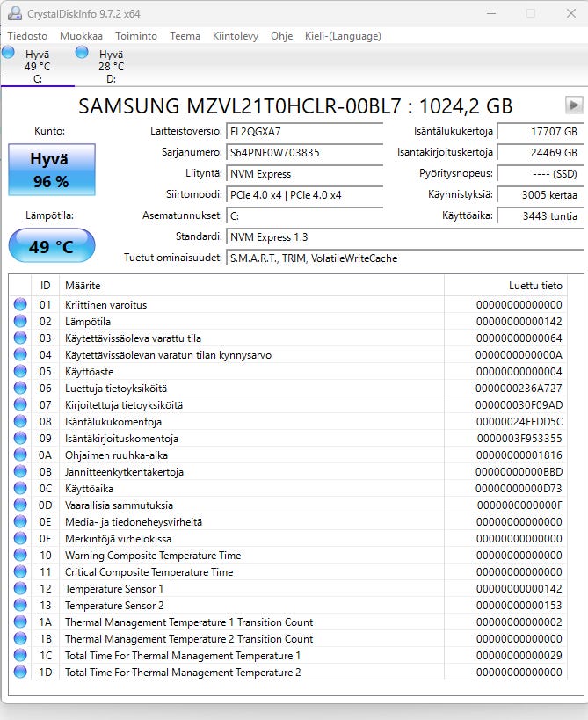Click row Total Time For Thermal Management Temperature 1

287,655
